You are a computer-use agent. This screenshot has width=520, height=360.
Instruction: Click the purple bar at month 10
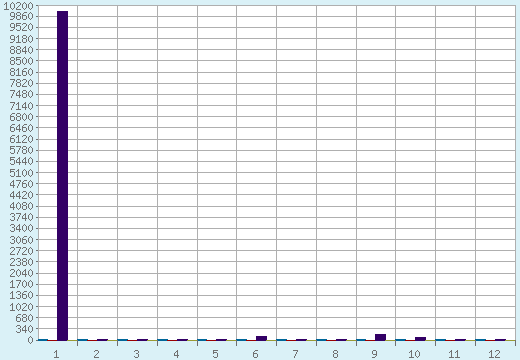420,339
